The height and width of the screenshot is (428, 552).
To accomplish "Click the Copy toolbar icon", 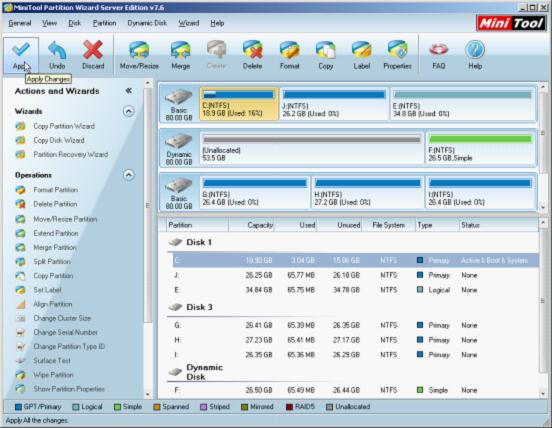I will coord(326,50).
